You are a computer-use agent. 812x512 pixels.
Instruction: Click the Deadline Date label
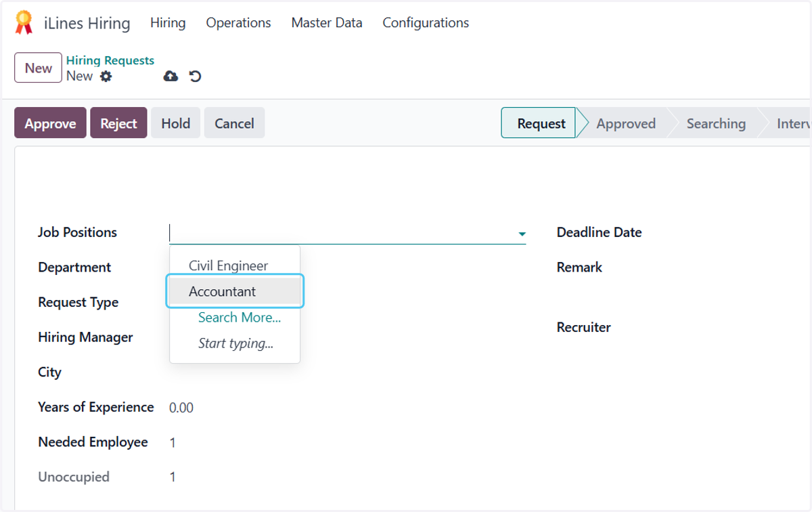(599, 232)
